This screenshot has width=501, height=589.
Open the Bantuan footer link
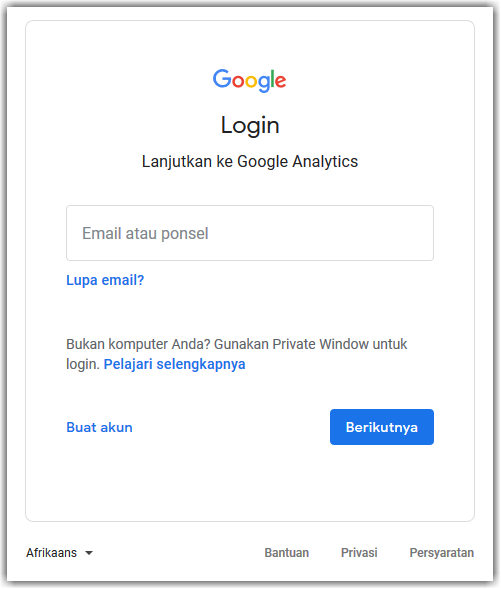[287, 553]
